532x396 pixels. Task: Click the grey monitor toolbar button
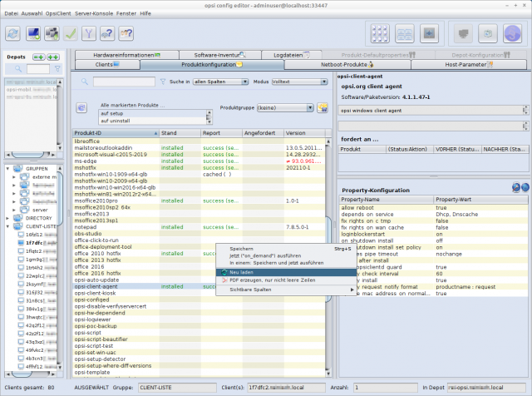[x=463, y=33]
